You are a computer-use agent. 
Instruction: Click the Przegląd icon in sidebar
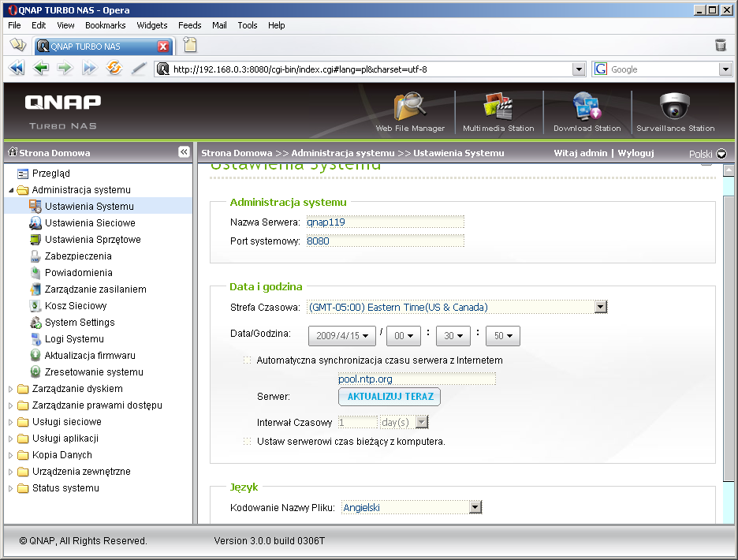(22, 174)
